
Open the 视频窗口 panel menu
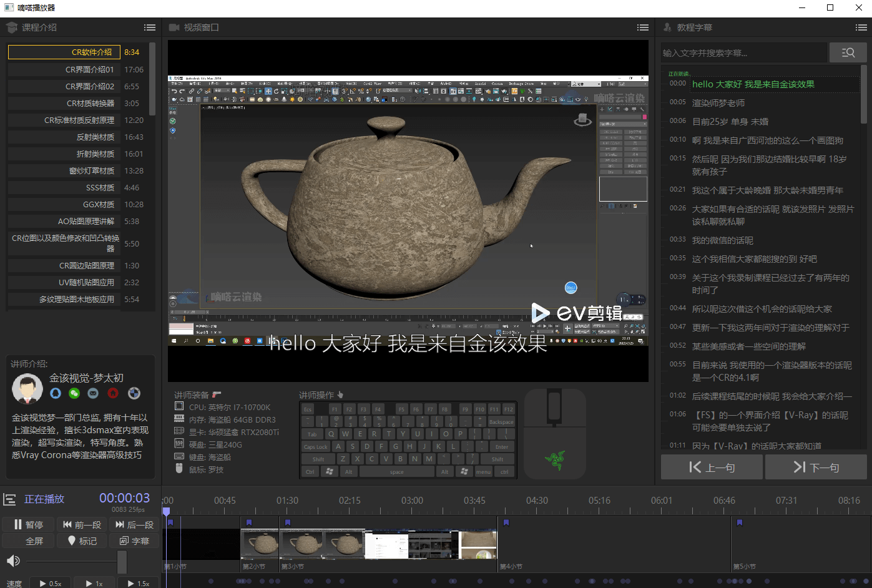tap(642, 27)
